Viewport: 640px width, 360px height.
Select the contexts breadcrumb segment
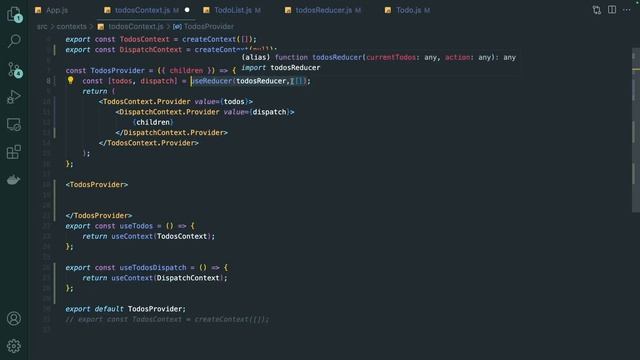tap(71, 27)
